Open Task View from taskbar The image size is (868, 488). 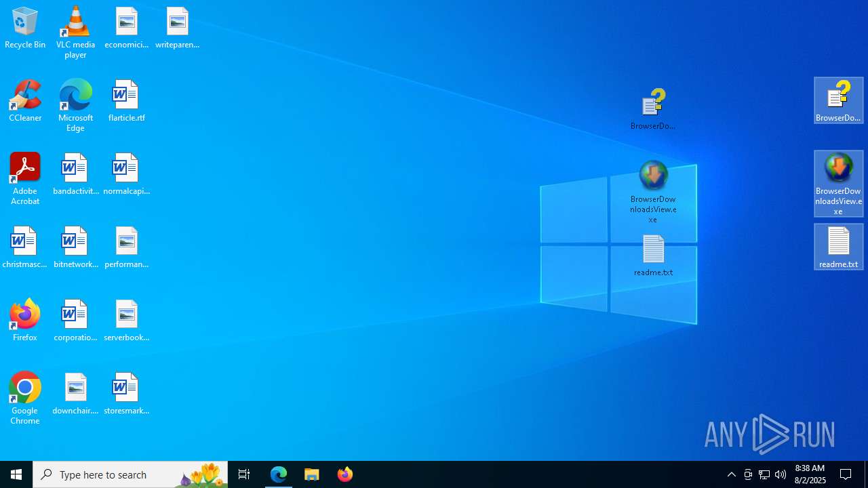coord(244,474)
